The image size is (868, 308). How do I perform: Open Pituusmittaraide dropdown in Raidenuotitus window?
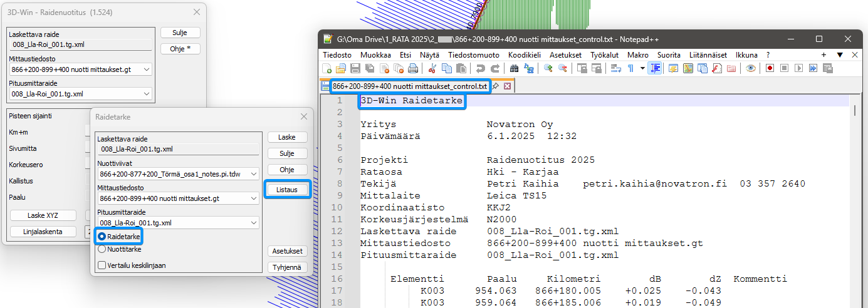coord(146,94)
